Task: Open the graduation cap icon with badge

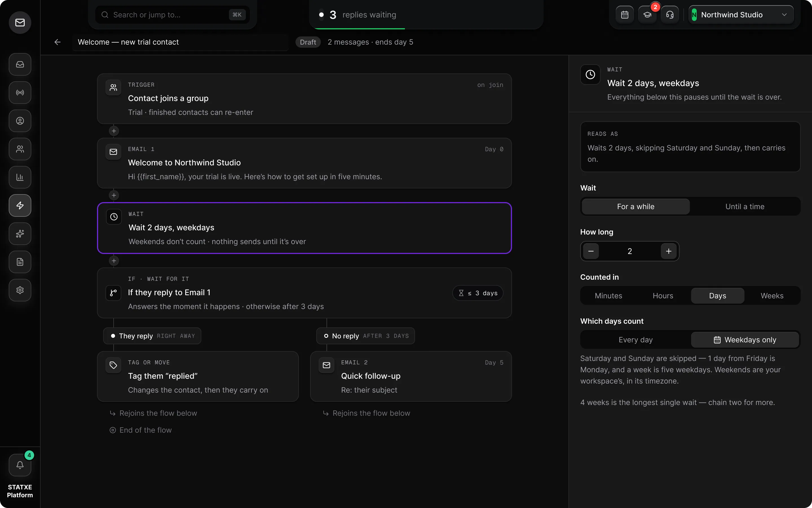Action: pyautogui.click(x=647, y=15)
